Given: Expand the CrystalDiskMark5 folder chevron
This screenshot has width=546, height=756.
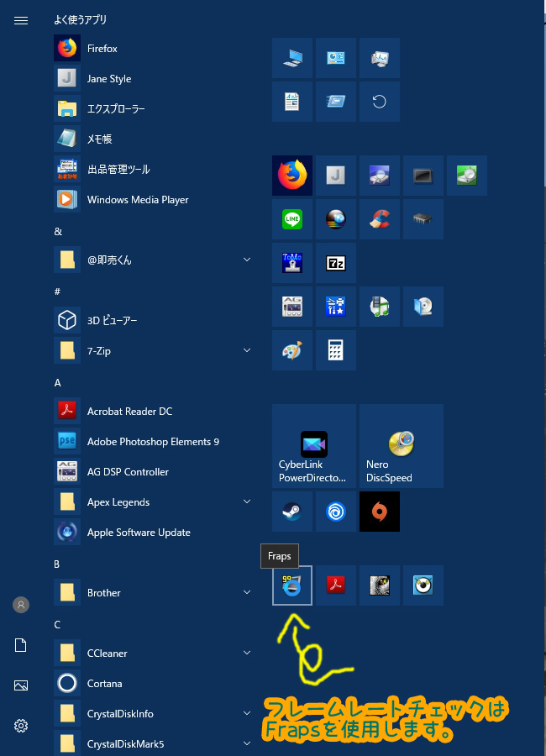Looking at the screenshot, I should [x=247, y=743].
